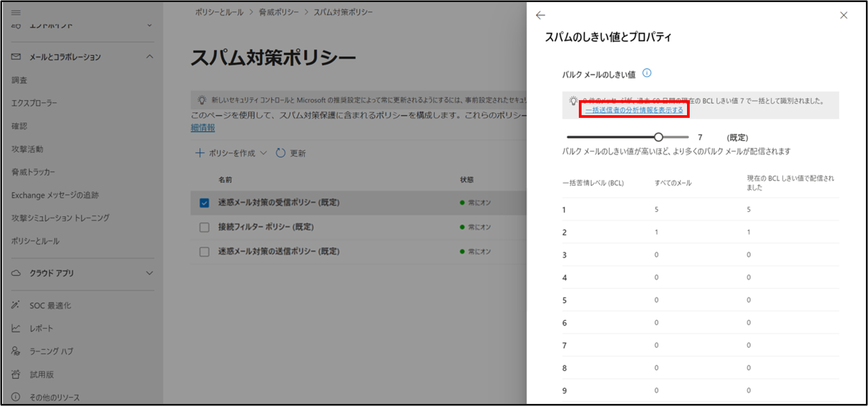Click the lightbulb icon in the page banner
This screenshot has height=406, width=868.
pos(202,100)
